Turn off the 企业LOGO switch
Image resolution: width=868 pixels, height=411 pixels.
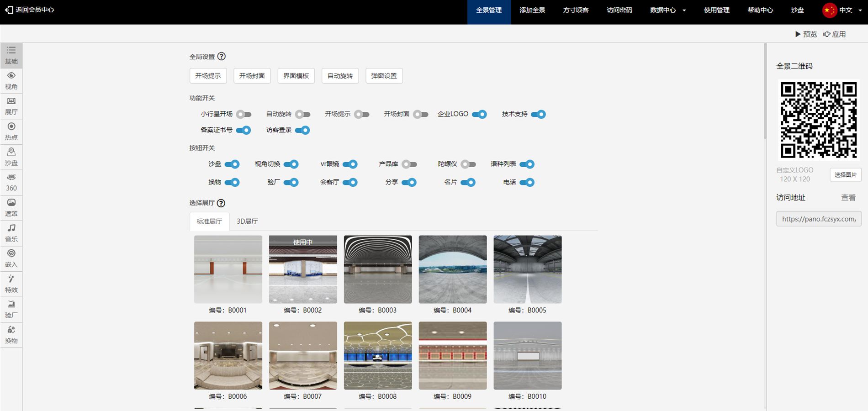coord(479,114)
